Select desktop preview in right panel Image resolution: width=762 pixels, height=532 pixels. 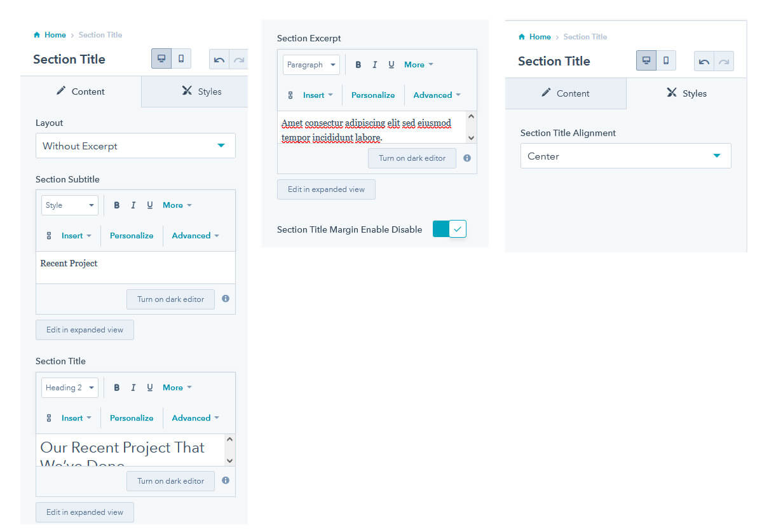point(646,61)
